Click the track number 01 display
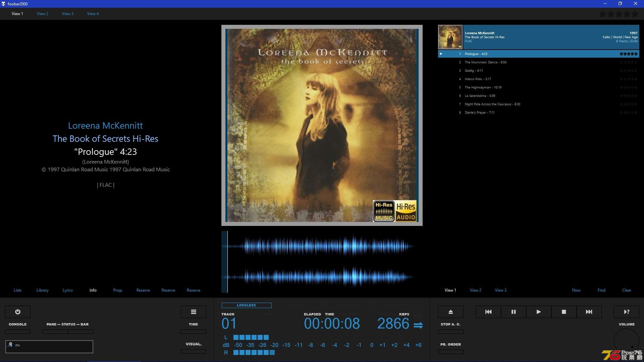 click(229, 324)
